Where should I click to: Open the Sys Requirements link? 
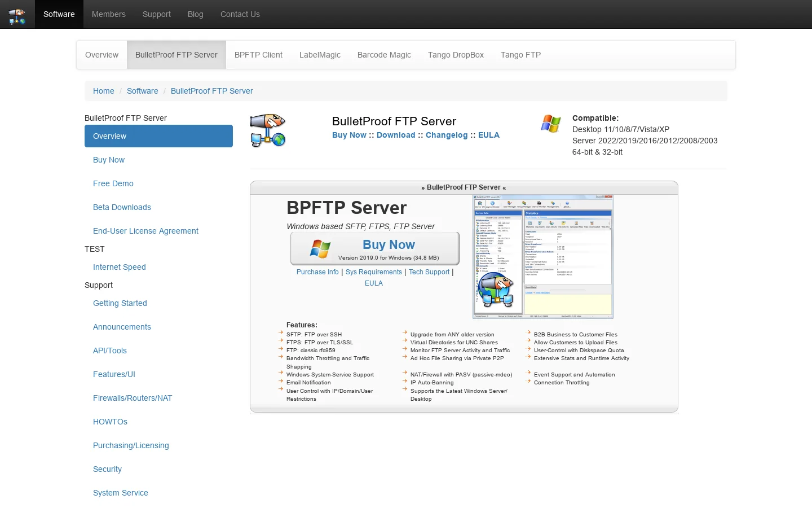point(374,272)
